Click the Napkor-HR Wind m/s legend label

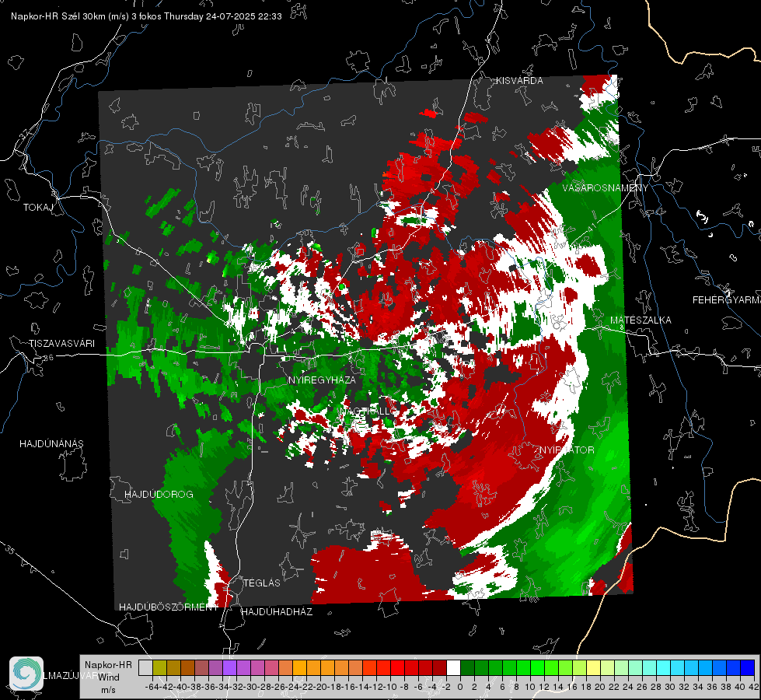pyautogui.click(x=108, y=677)
